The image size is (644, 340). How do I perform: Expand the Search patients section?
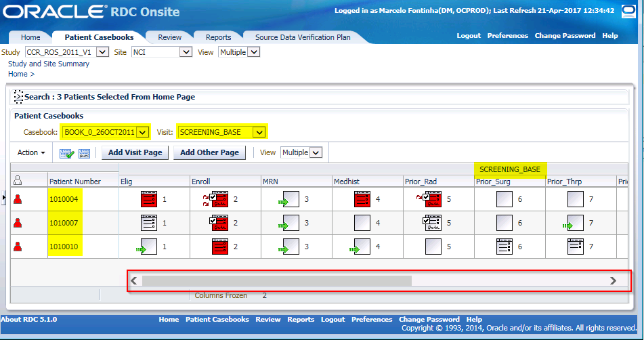(x=18, y=97)
